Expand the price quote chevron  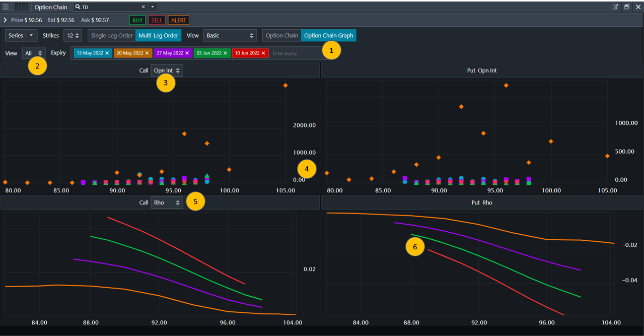click(5, 20)
